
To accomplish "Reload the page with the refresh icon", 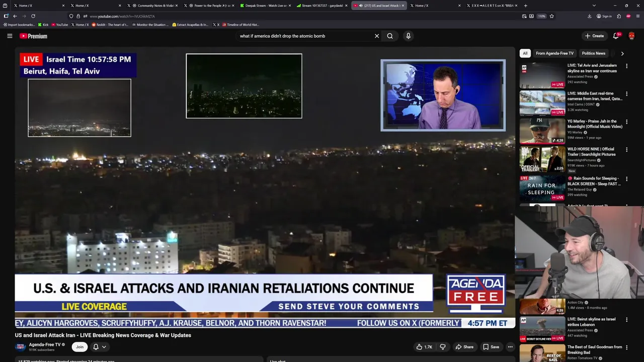I will coord(33,16).
